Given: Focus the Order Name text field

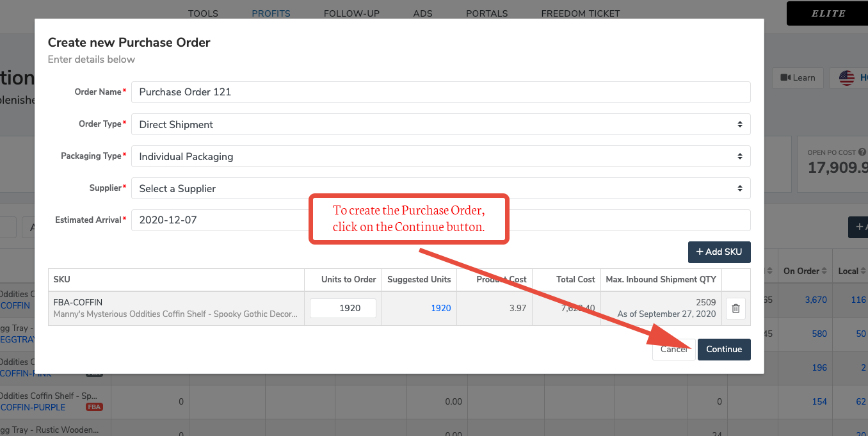Looking at the screenshot, I should coord(440,92).
